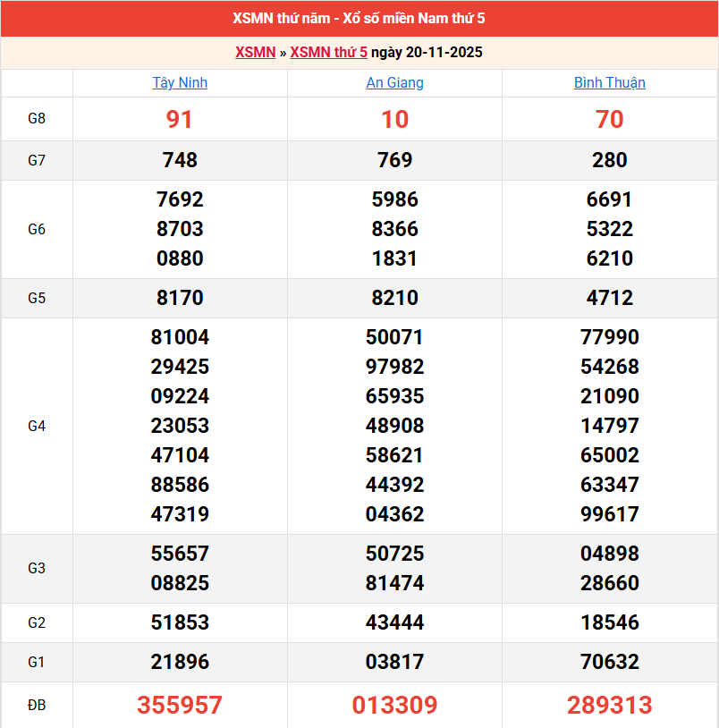Click Bình Thuận special prize 289313
Image resolution: width=719 pixels, height=728 pixels.
pos(609,706)
